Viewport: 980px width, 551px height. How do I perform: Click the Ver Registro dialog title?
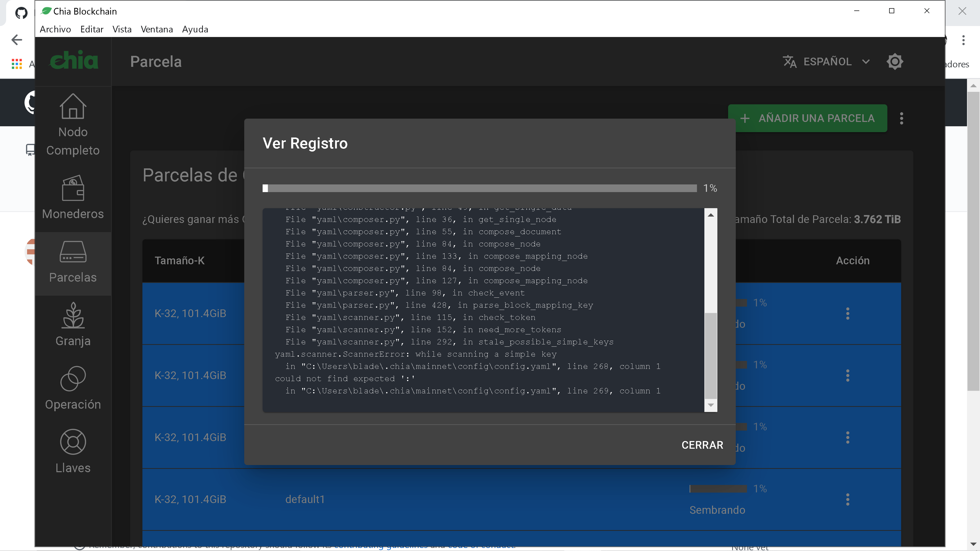[305, 143]
